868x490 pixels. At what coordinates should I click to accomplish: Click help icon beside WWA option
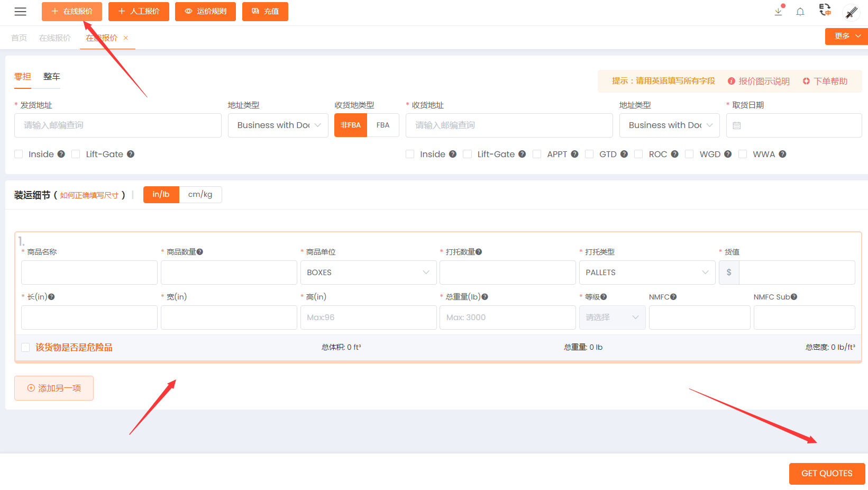(x=782, y=154)
